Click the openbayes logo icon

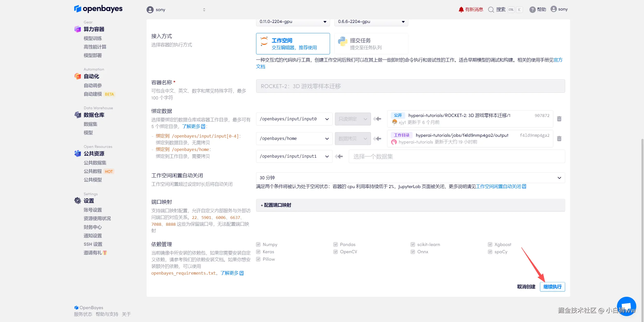tap(78, 9)
